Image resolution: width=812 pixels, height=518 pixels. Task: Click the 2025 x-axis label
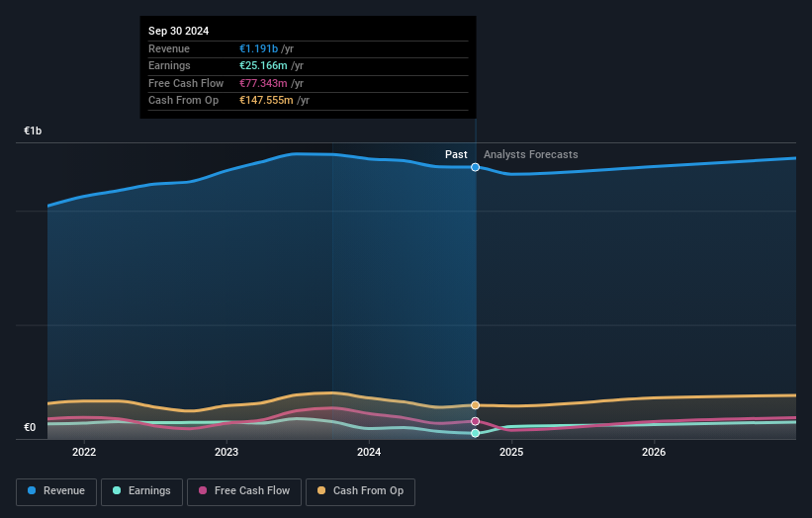point(511,453)
